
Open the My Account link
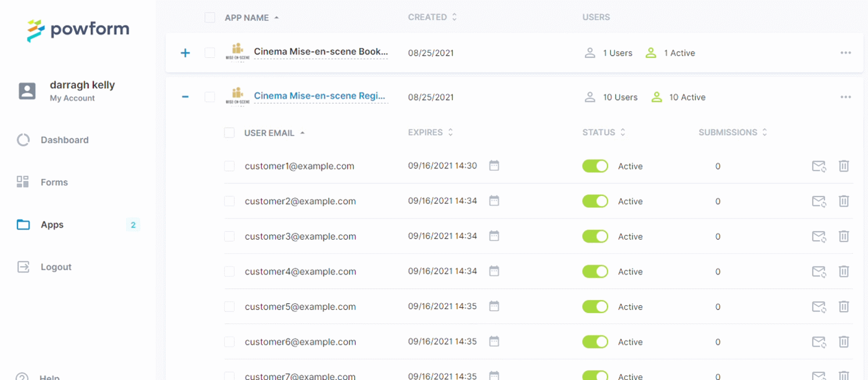click(72, 98)
